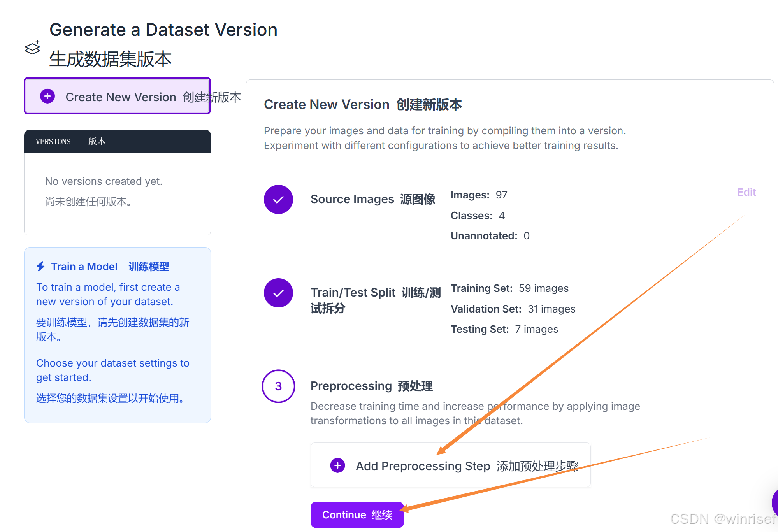Click the plus icon for Add Preprocessing Step
This screenshot has height=532, width=778.
point(337,465)
